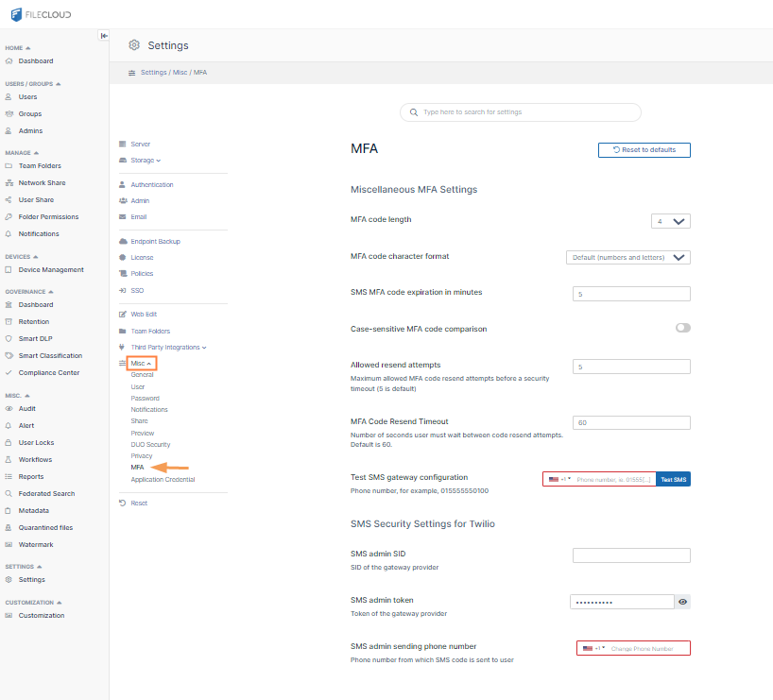The image size is (773, 700).
Task: Click Reset to defaults button
Action: click(x=644, y=150)
